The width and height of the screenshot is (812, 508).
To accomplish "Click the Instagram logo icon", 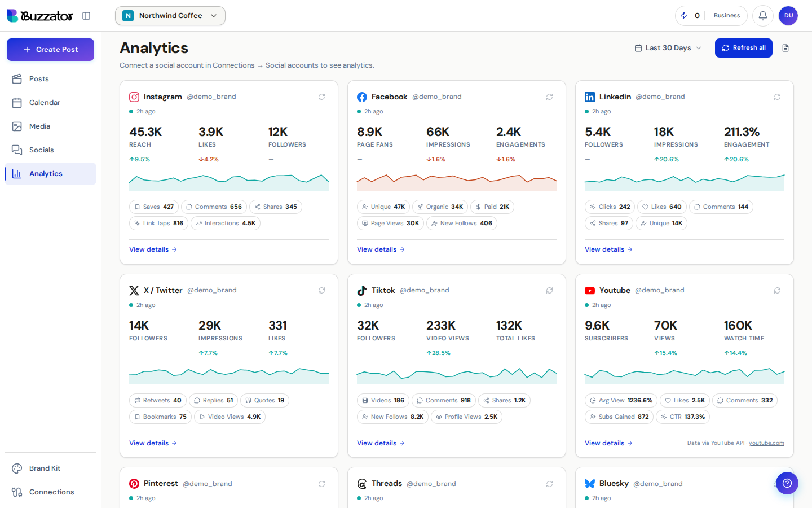I will (x=134, y=97).
